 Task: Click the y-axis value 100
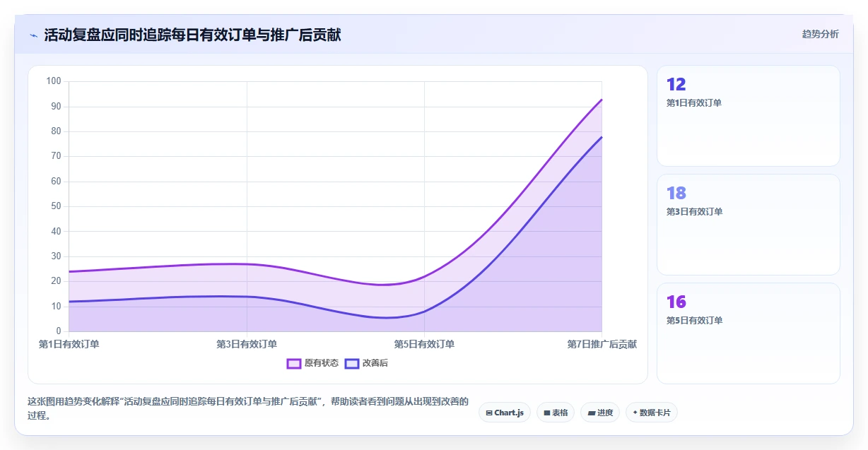click(x=54, y=81)
